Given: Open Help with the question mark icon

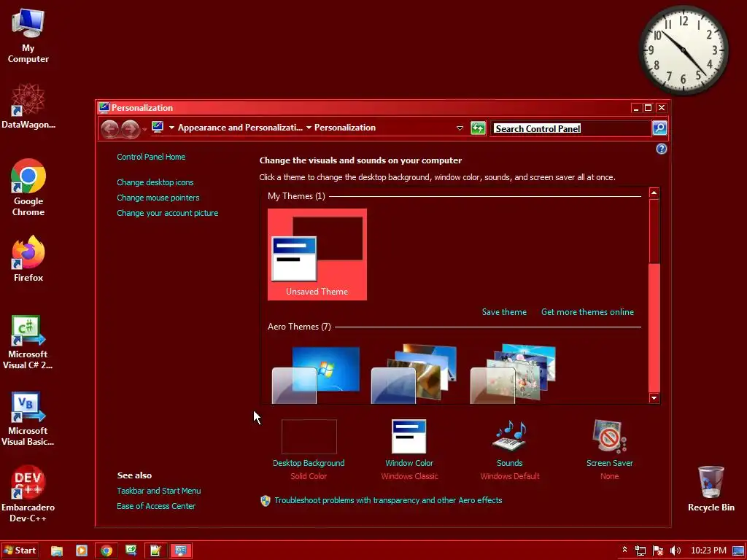Looking at the screenshot, I should click(x=661, y=149).
